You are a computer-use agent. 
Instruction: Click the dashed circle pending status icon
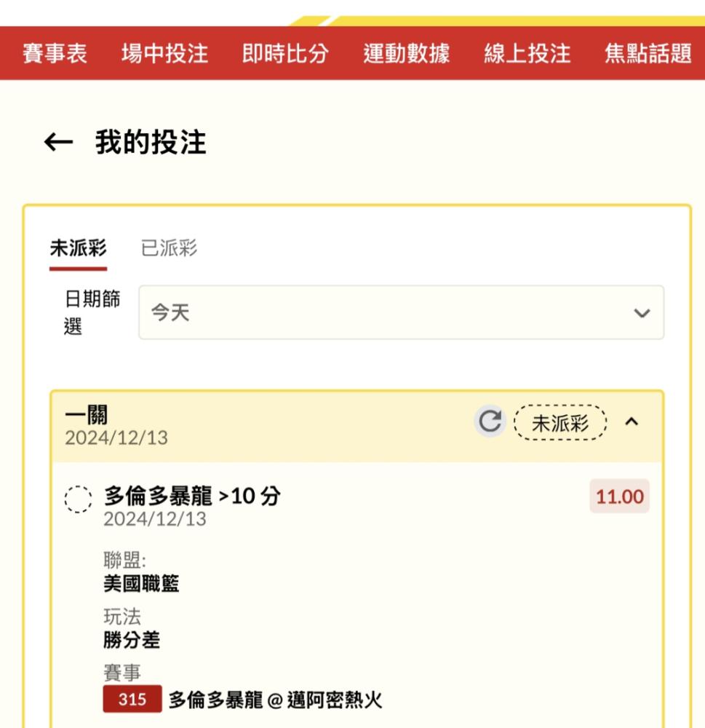point(78,499)
